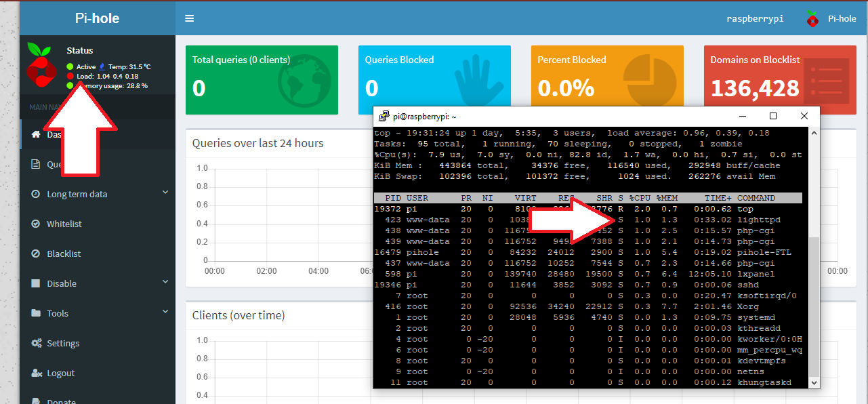Click the PuTTY icon in terminal title bar
The image size is (868, 404).
point(384,116)
